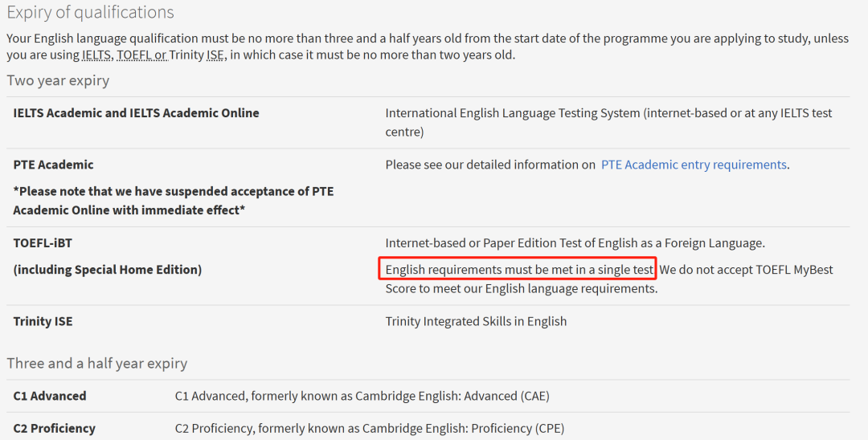Open the PTE Academic entry requirements link
868x440 pixels.
[x=694, y=165]
